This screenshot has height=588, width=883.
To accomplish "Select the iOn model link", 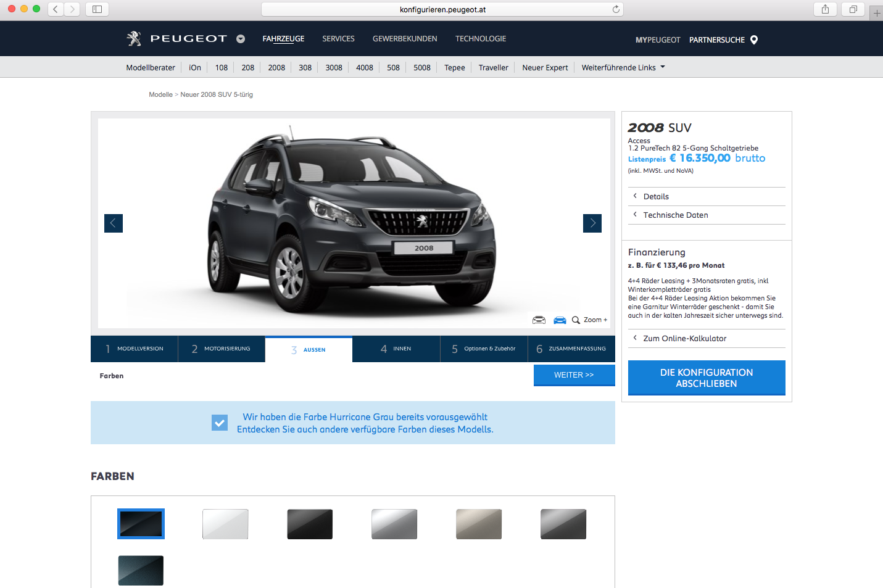I will [195, 68].
